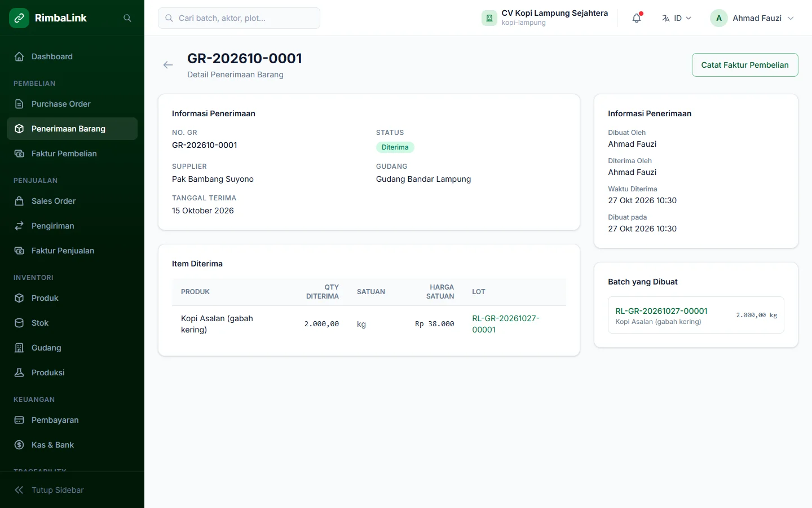Image resolution: width=812 pixels, height=508 pixels.
Task: Click the Produk box icon
Action: 19,298
